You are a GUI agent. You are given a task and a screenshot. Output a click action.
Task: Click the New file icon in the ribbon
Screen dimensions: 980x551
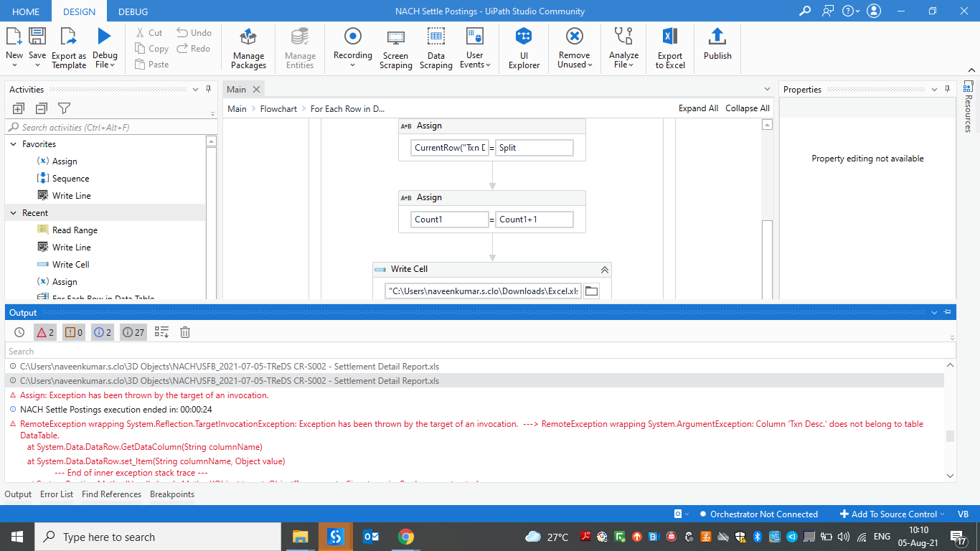pyautogui.click(x=14, y=37)
